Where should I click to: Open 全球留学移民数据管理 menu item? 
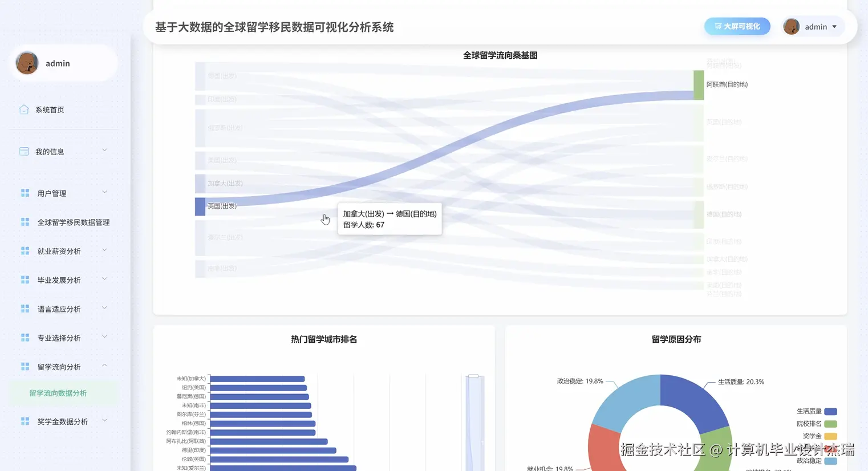coord(64,222)
